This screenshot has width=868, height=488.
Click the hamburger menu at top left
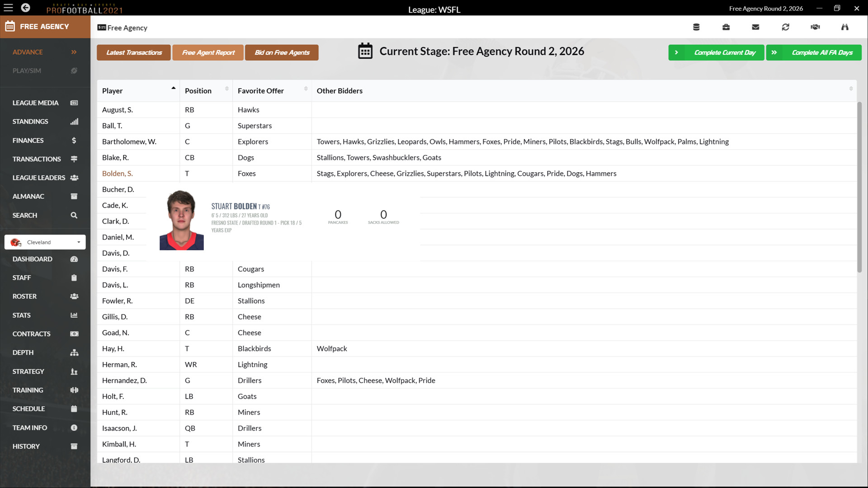point(8,8)
